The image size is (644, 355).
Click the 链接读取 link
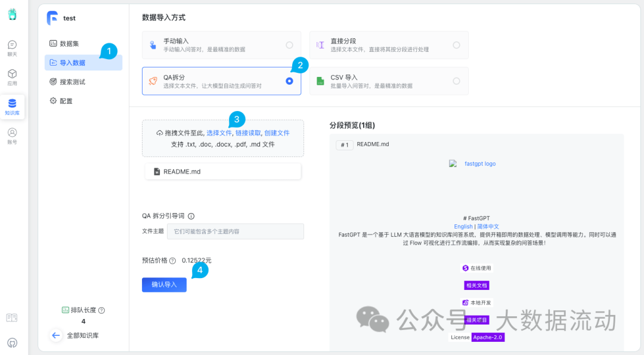[x=248, y=133]
